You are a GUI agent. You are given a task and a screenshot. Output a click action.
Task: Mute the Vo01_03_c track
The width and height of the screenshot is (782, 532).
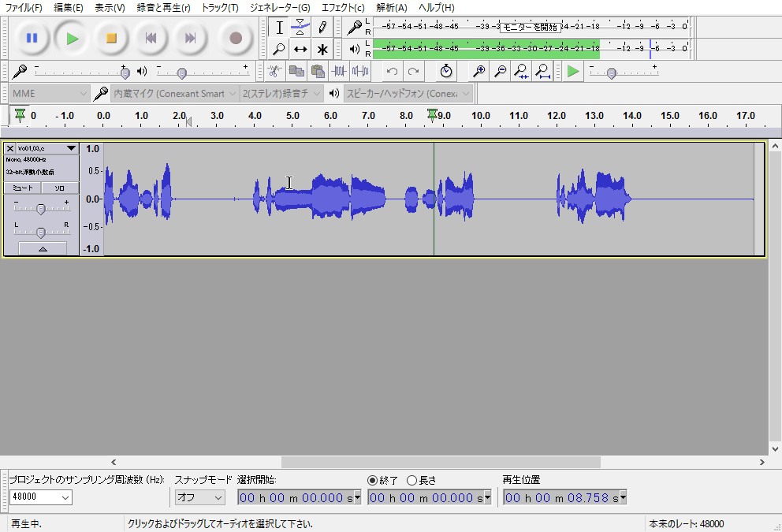tap(23, 188)
